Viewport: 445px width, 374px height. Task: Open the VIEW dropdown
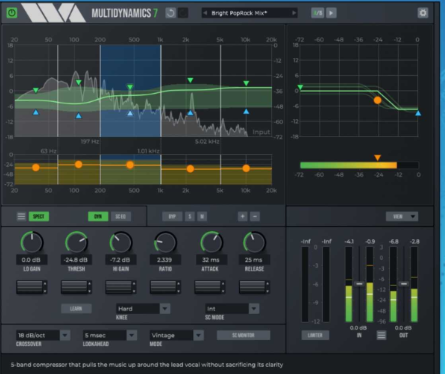pyautogui.click(x=402, y=216)
